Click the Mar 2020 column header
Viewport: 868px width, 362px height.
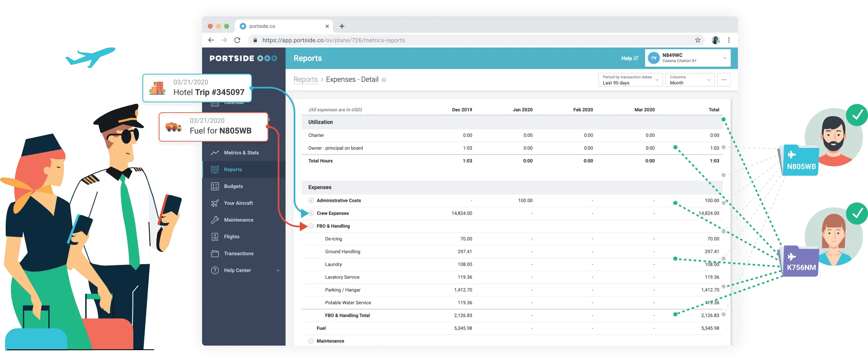tap(644, 110)
